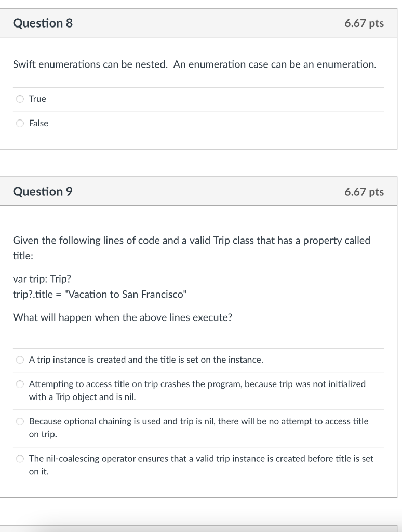The height and width of the screenshot is (532, 402).
Task: Click the gray Question 9 title bar
Action: pyautogui.click(x=208, y=191)
